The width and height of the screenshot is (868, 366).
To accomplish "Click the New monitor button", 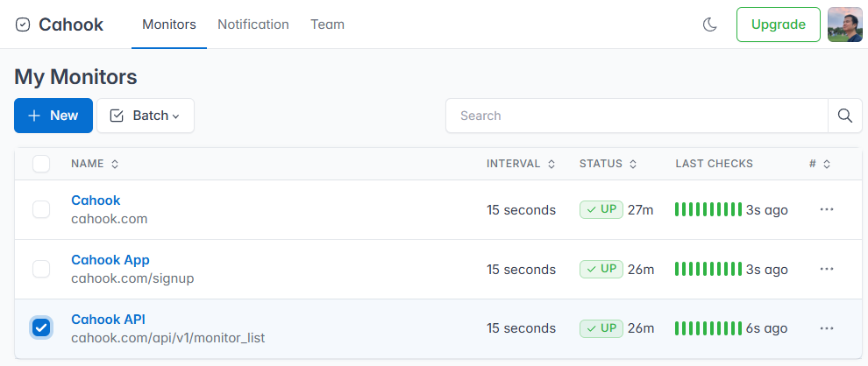I will [53, 116].
